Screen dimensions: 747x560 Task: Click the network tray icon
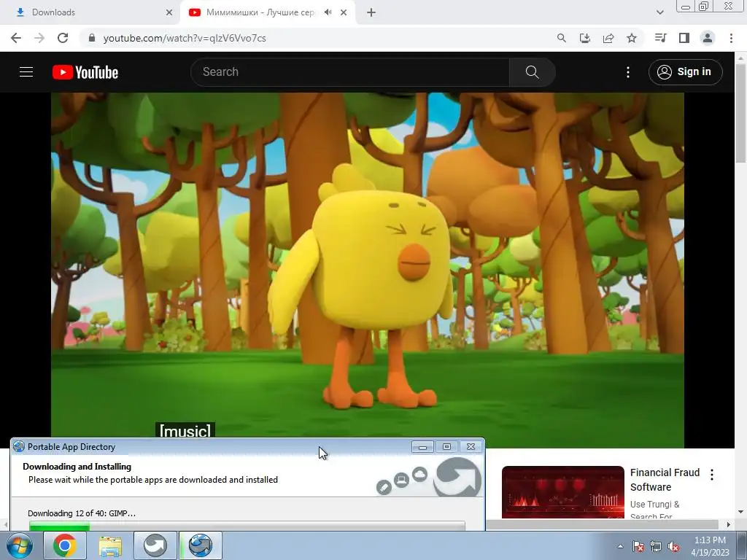[x=656, y=546]
